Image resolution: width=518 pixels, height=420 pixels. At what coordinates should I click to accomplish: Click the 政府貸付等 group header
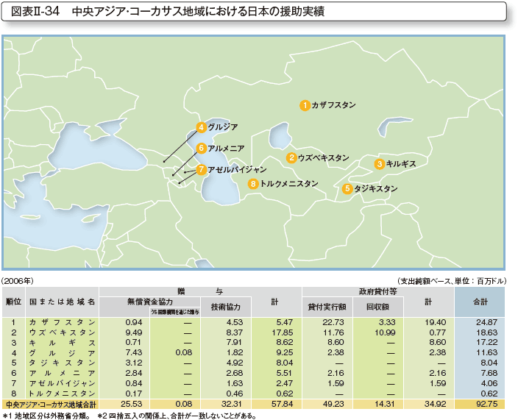click(378, 291)
